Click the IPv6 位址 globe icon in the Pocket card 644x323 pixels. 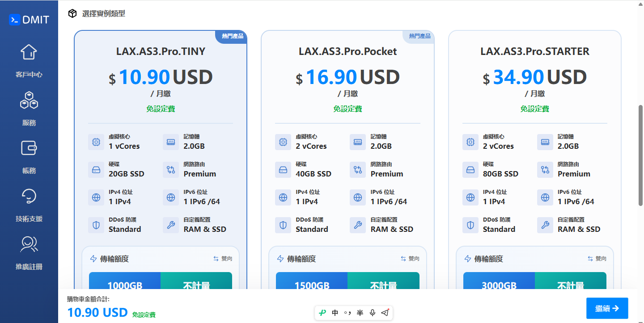pyautogui.click(x=357, y=197)
